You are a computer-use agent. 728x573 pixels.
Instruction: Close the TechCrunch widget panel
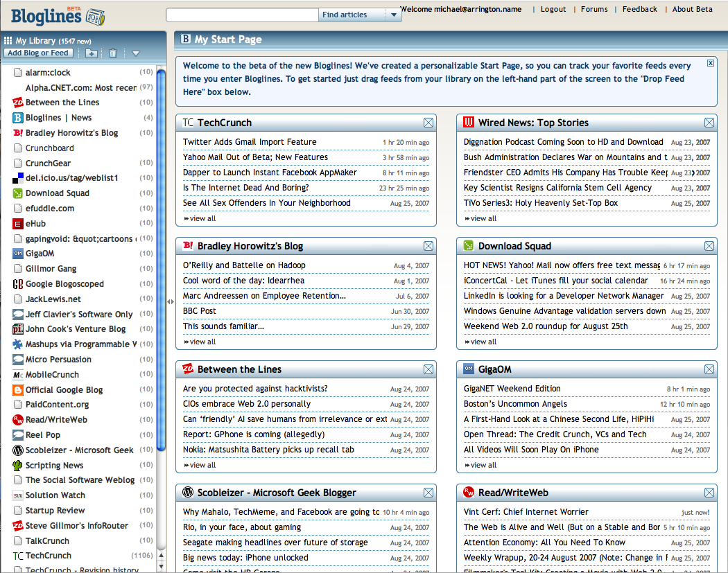click(x=428, y=123)
